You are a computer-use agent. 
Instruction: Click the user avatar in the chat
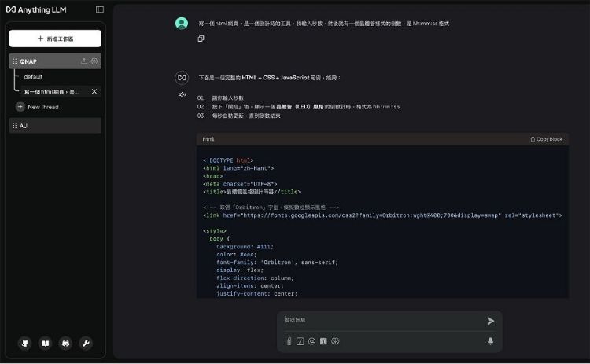[182, 24]
